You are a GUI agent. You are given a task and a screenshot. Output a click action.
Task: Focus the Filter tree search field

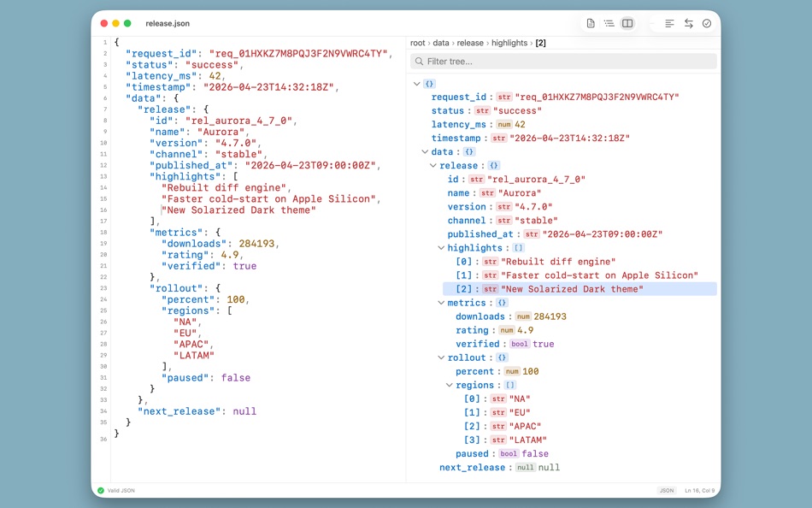(563, 62)
